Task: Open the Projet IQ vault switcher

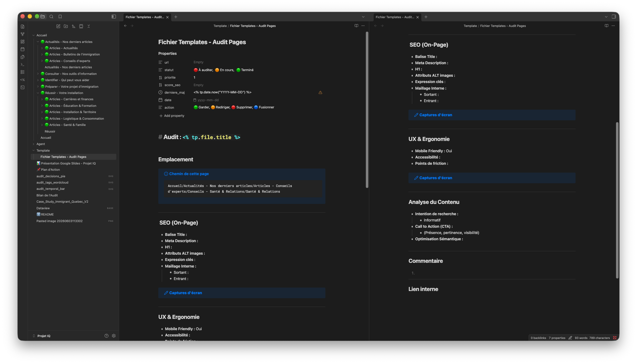Action: tap(42, 336)
